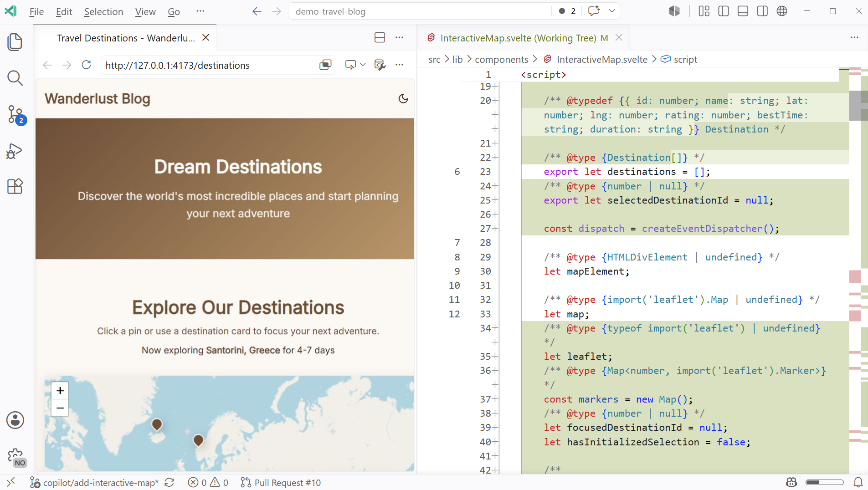Open the Copilot status icon in the status bar
Viewport: 868px width, 490px height.
791,483
